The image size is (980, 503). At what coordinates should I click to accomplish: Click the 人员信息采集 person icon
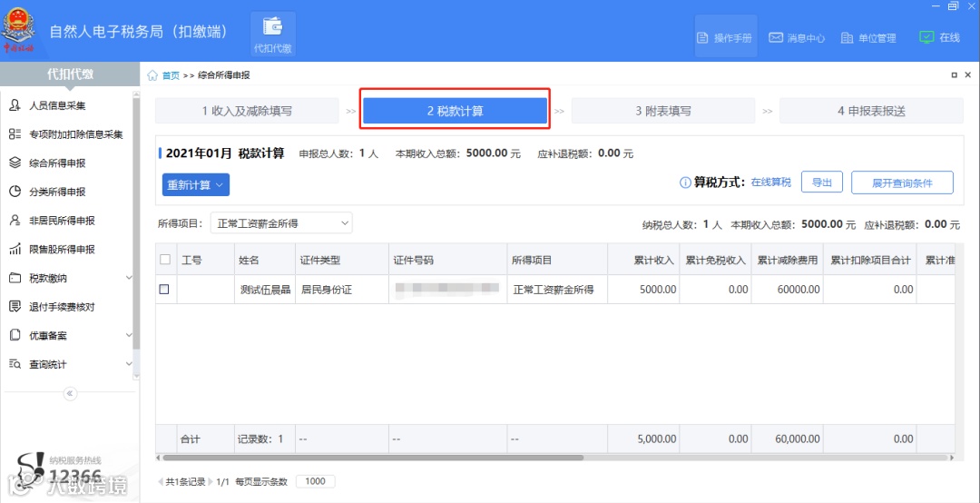coord(15,105)
